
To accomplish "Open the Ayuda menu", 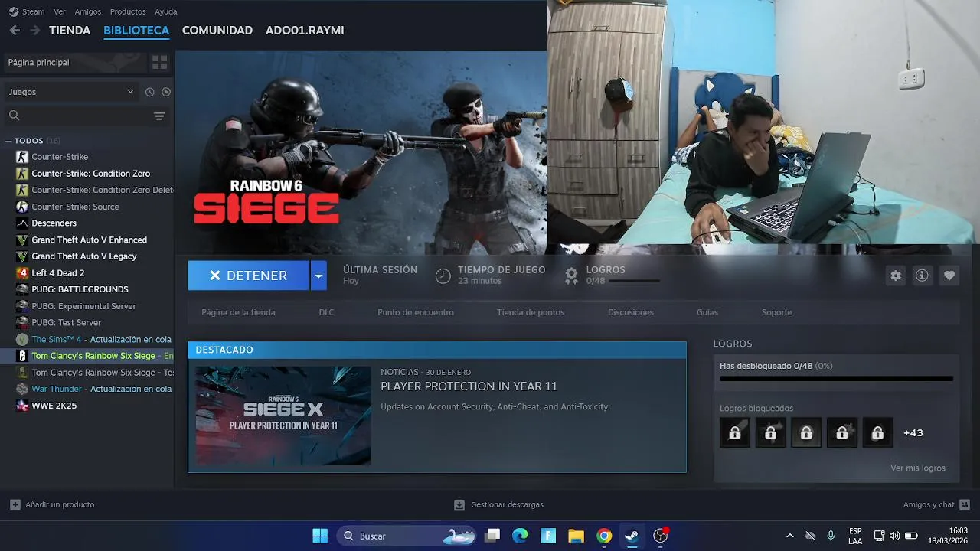I will point(166,11).
